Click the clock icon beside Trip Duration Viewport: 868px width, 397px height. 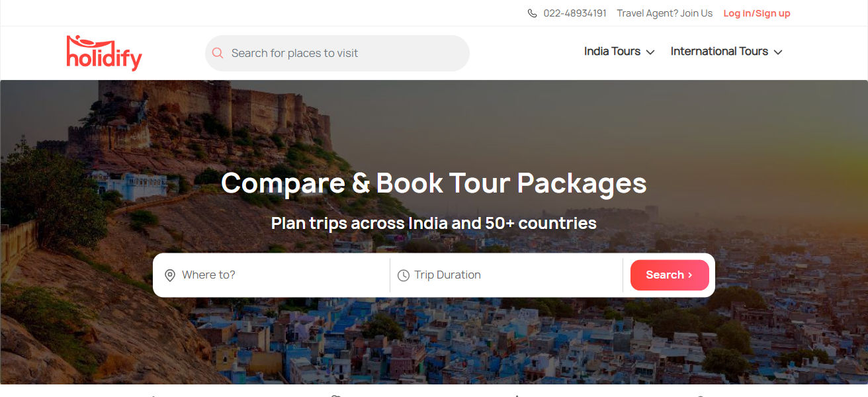pos(403,275)
